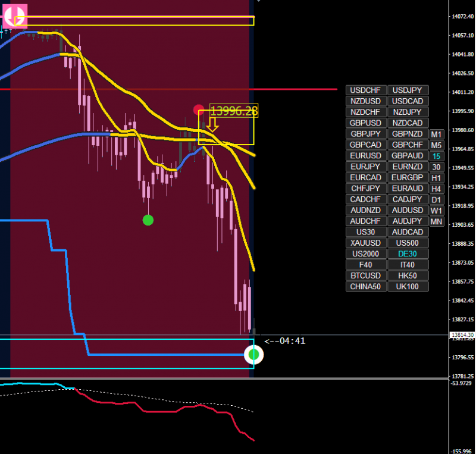Click the highlighted DE30 button

[408, 254]
